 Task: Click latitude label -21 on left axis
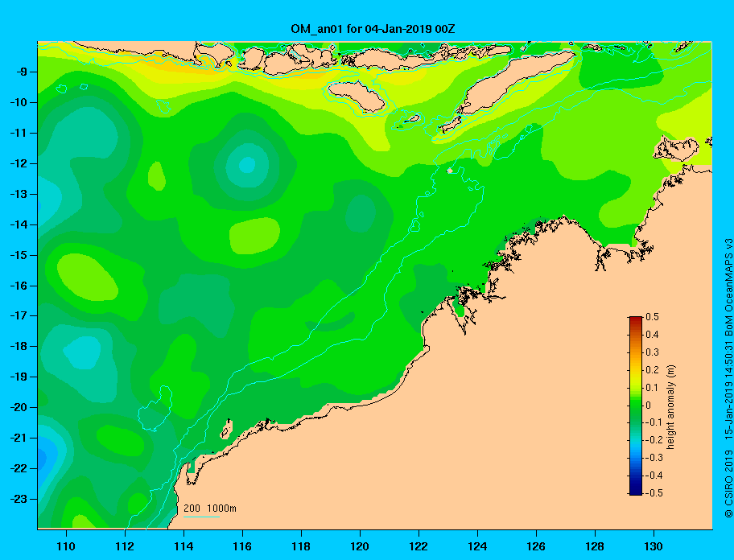click(18, 438)
